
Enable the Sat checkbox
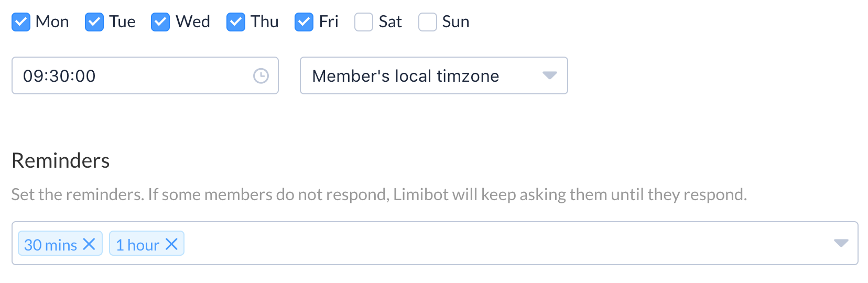(364, 22)
